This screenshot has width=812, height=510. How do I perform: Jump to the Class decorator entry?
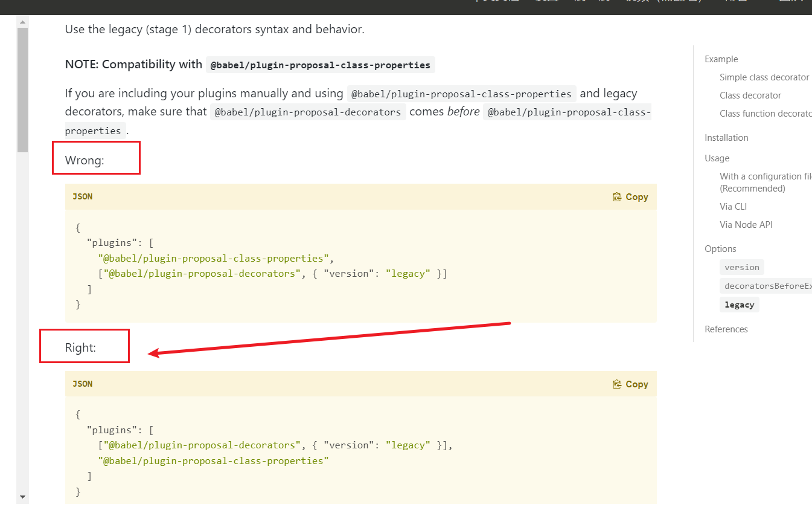tap(750, 95)
